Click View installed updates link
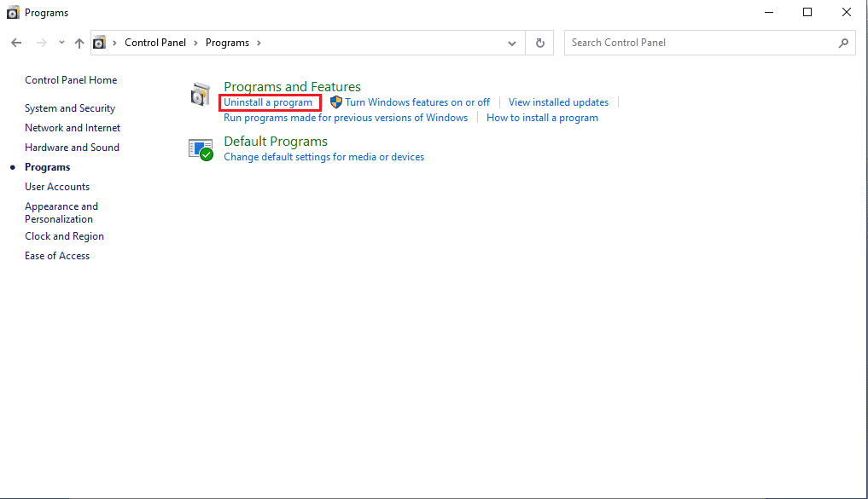Viewport: 868px width, 499px height. (x=558, y=102)
